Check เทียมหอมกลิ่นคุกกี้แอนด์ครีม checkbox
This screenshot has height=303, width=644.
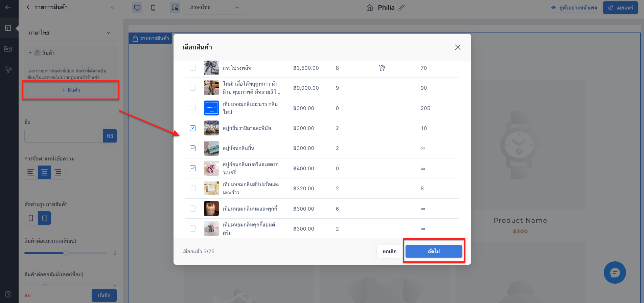[193, 229]
